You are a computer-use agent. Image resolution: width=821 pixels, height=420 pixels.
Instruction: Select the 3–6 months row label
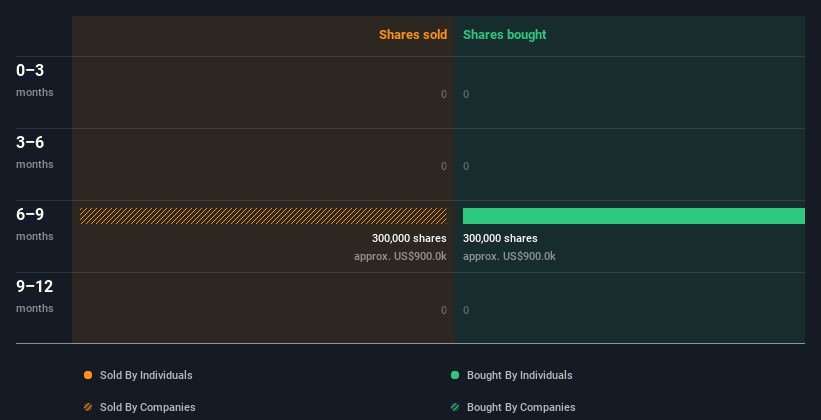35,152
